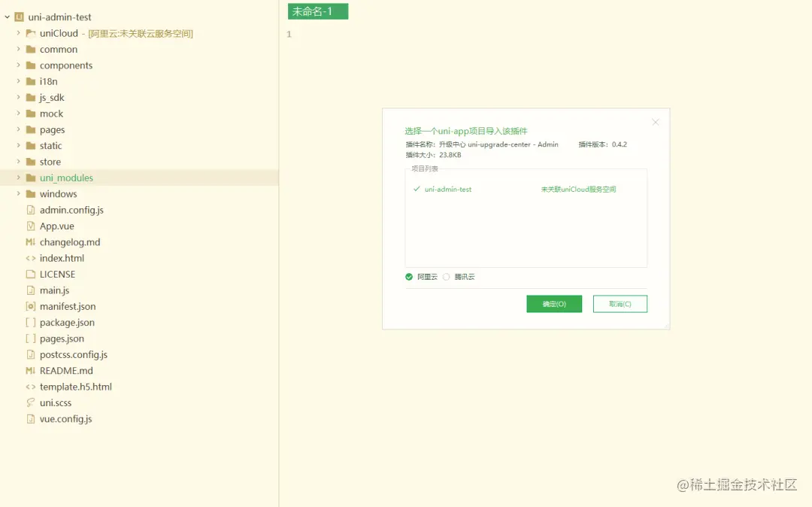The height and width of the screenshot is (507, 812).
Task: Open the package.json file name
Action: click(x=67, y=323)
